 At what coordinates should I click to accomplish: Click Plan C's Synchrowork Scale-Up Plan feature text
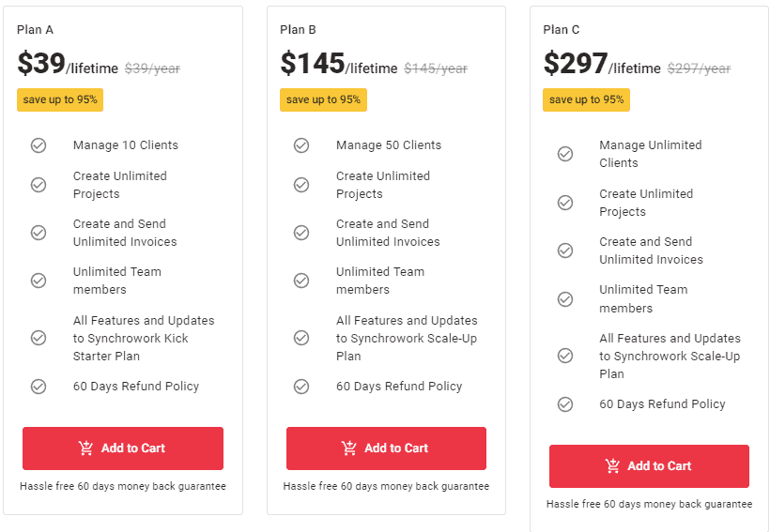[x=670, y=356]
